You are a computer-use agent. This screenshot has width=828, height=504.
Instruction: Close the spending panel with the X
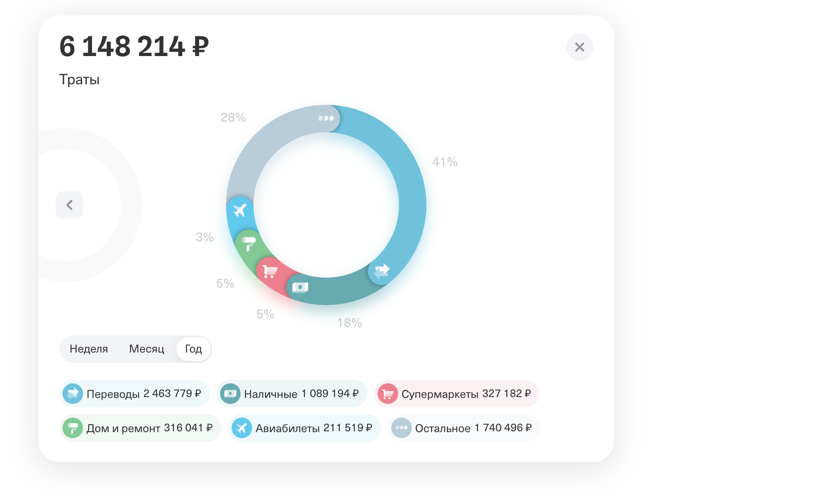pyautogui.click(x=579, y=47)
